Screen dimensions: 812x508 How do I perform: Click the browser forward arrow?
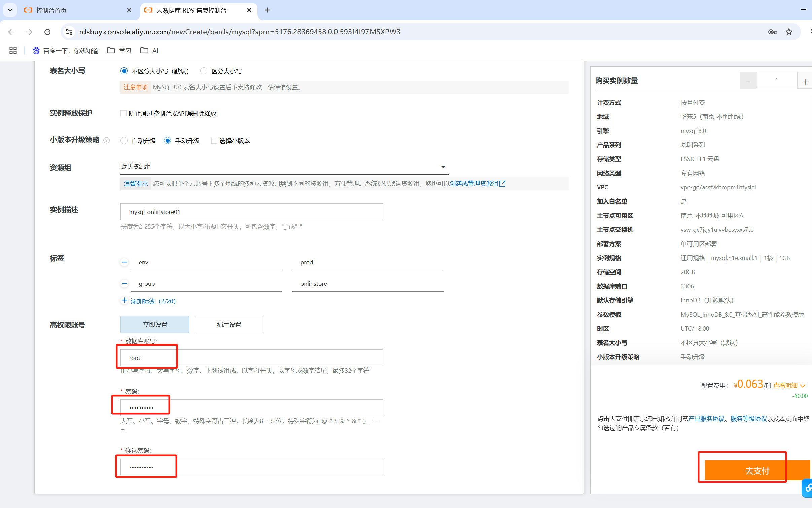(x=29, y=32)
